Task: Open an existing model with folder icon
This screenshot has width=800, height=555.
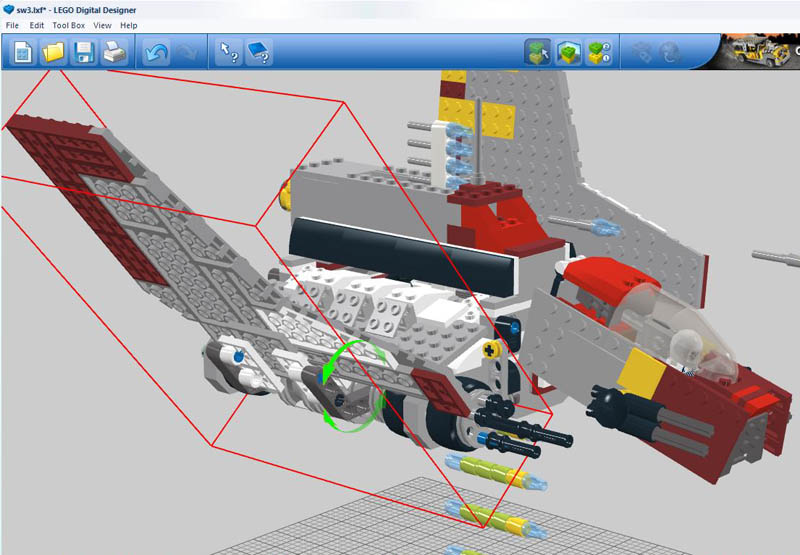Action: click(x=53, y=52)
